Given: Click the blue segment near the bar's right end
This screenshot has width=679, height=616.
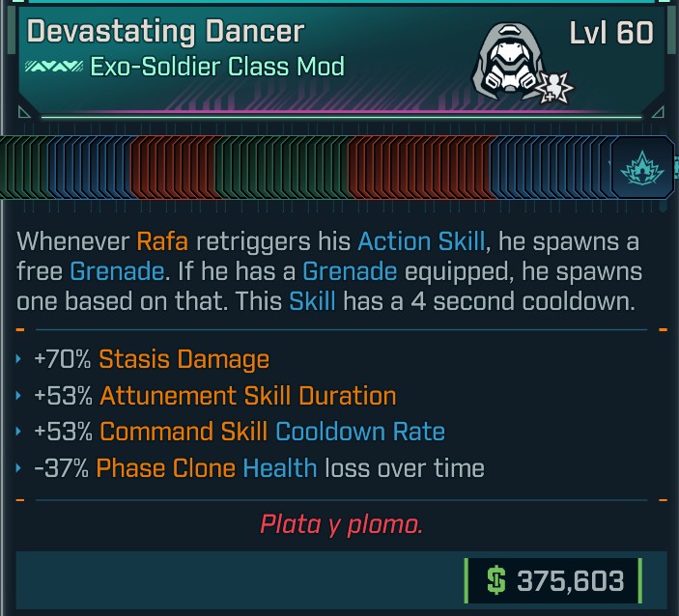Looking at the screenshot, I should pyautogui.click(x=551, y=167).
